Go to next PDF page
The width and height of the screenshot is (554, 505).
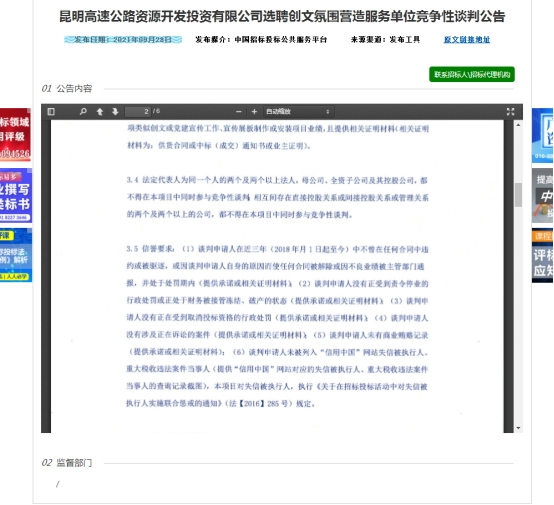coord(115,112)
